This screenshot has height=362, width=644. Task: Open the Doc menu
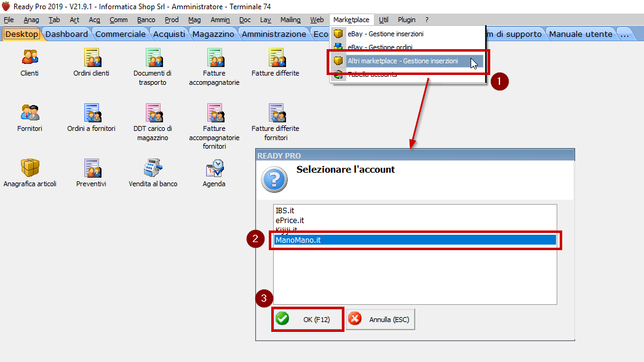(245, 20)
